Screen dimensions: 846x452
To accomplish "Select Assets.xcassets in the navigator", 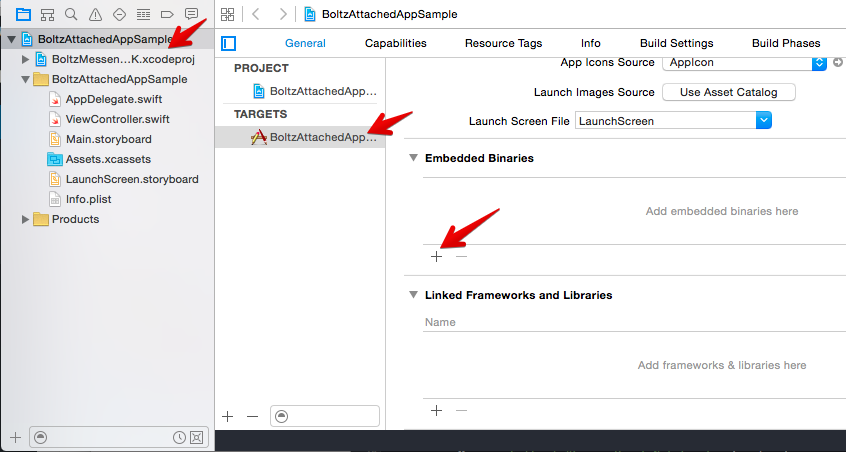I will tap(107, 159).
